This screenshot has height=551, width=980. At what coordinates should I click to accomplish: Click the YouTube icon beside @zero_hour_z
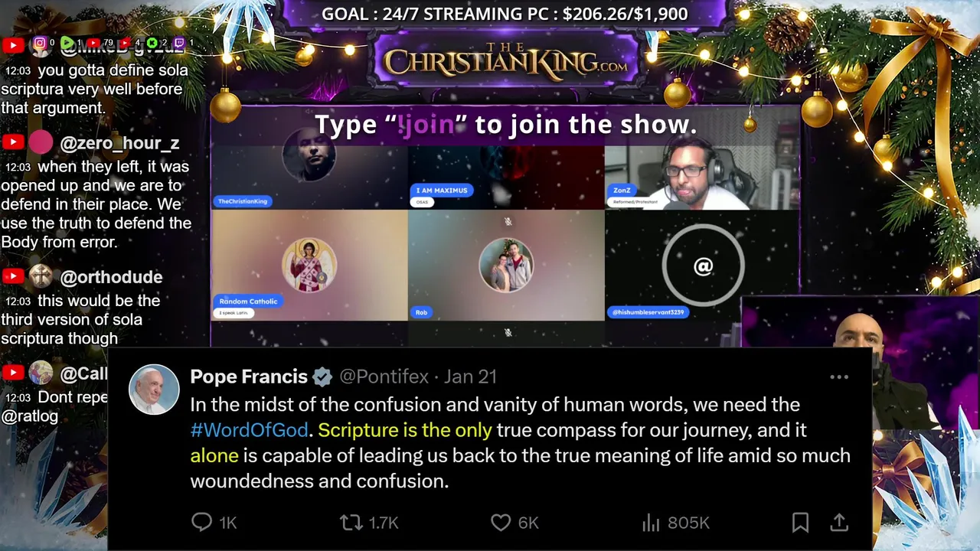point(12,142)
